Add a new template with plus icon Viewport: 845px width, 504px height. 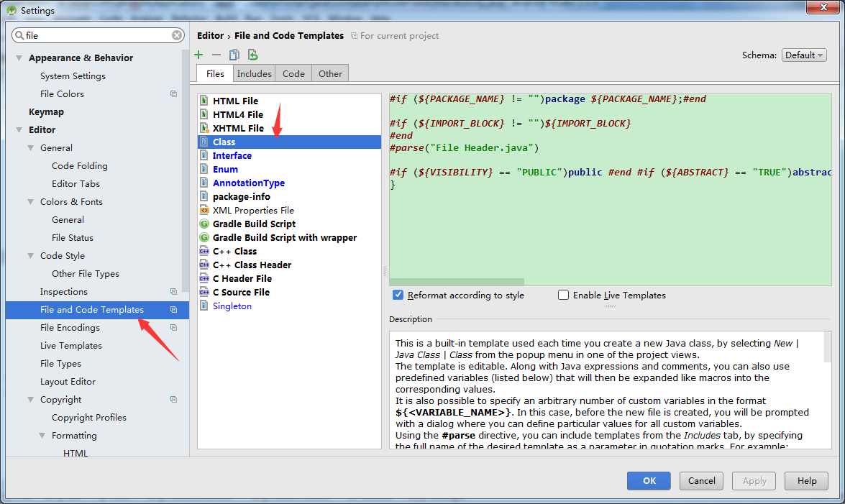tap(199, 55)
